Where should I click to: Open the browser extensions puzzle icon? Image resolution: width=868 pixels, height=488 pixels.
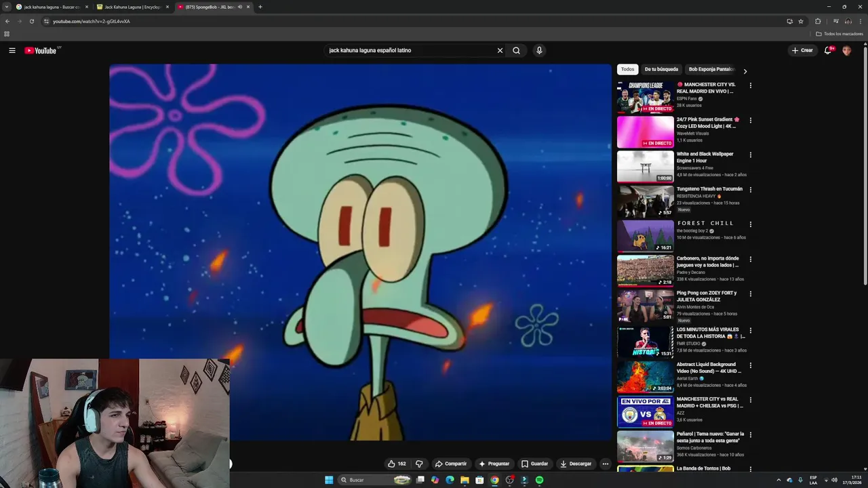pos(818,21)
